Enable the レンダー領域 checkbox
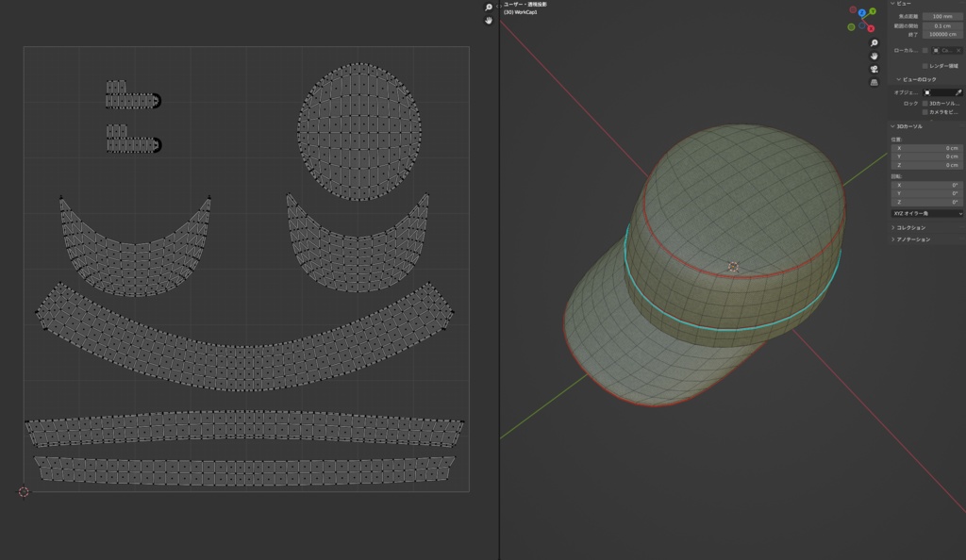The image size is (966, 560). pyautogui.click(x=924, y=66)
